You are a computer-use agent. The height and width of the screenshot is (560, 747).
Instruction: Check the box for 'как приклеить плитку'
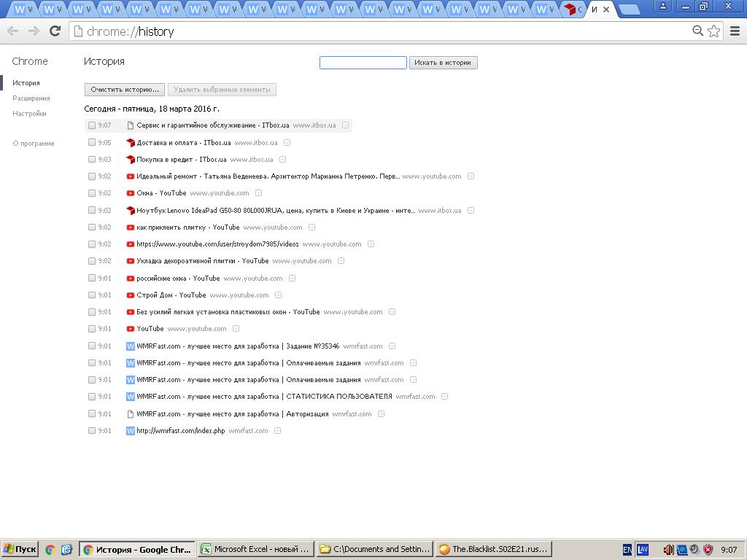point(92,227)
